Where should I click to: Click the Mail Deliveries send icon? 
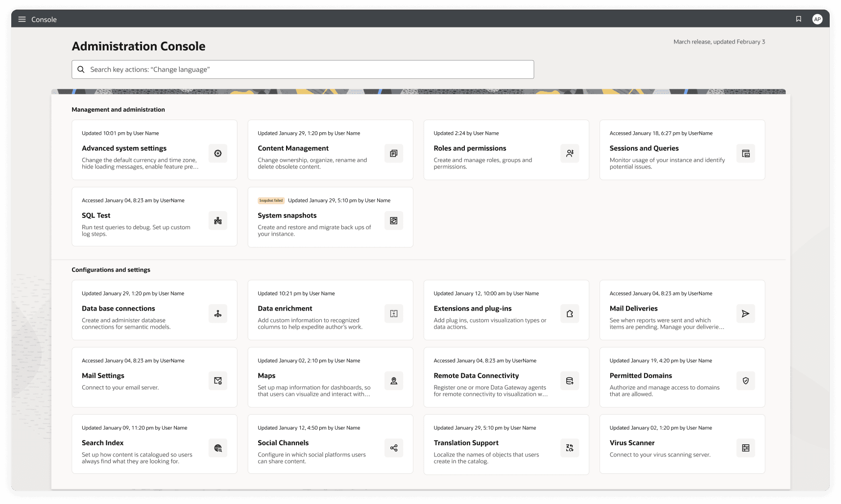[x=745, y=313]
